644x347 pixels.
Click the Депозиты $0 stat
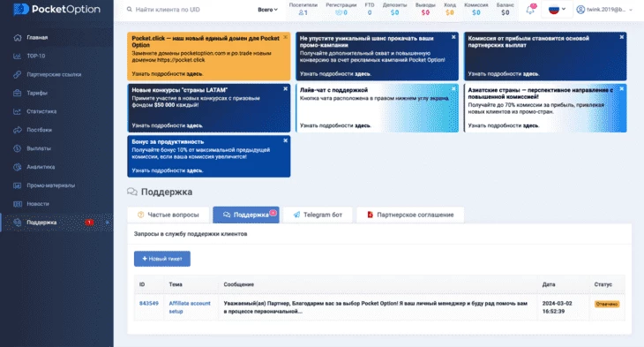(394, 9)
